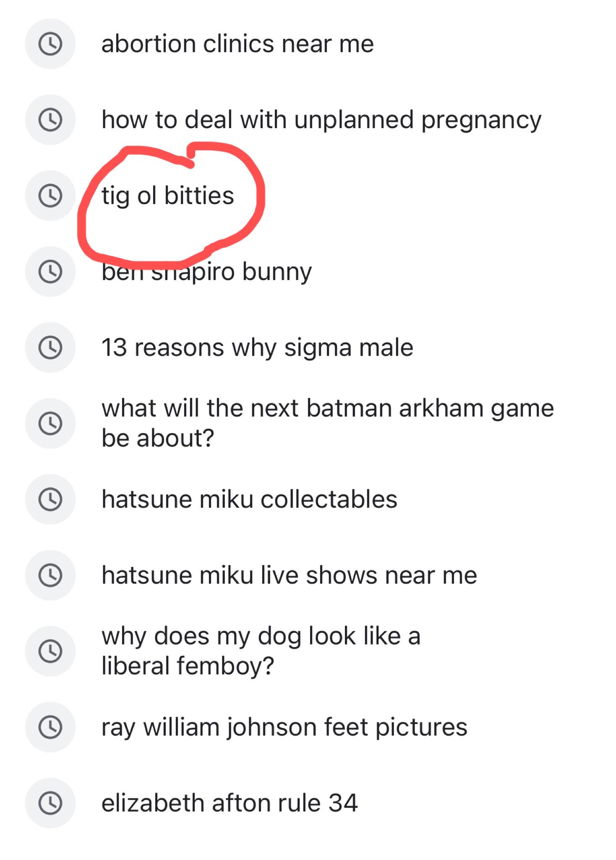Click history icon next to 'unplanned pregnancy' search
This screenshot has height=860, width=616.
50,120
